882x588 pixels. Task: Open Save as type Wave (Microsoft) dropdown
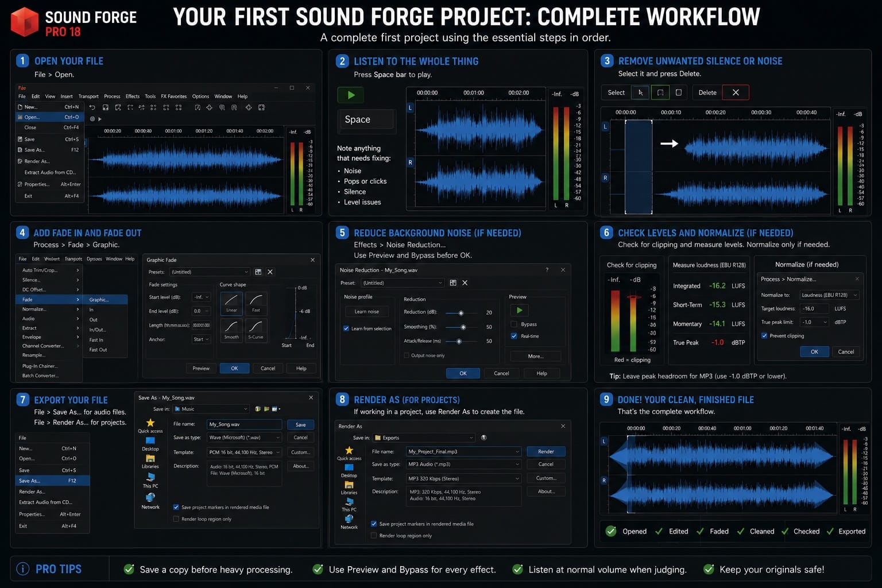[x=244, y=438]
